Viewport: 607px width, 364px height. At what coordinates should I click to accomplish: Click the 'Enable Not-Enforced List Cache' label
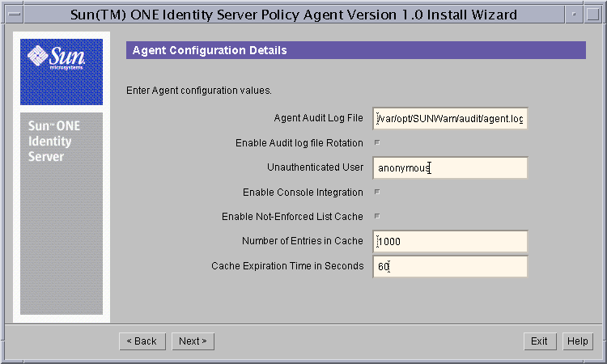coord(292,216)
